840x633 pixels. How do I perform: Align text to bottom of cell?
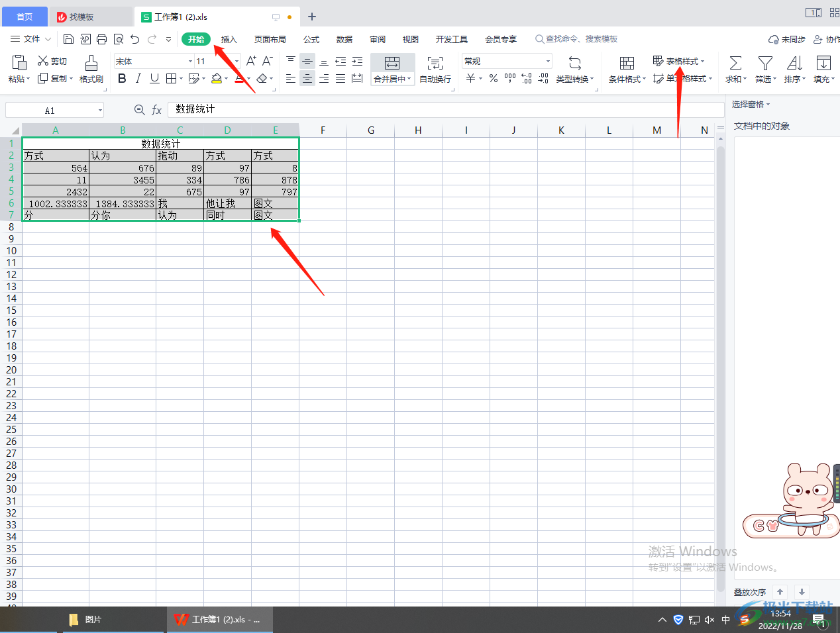[x=324, y=61]
